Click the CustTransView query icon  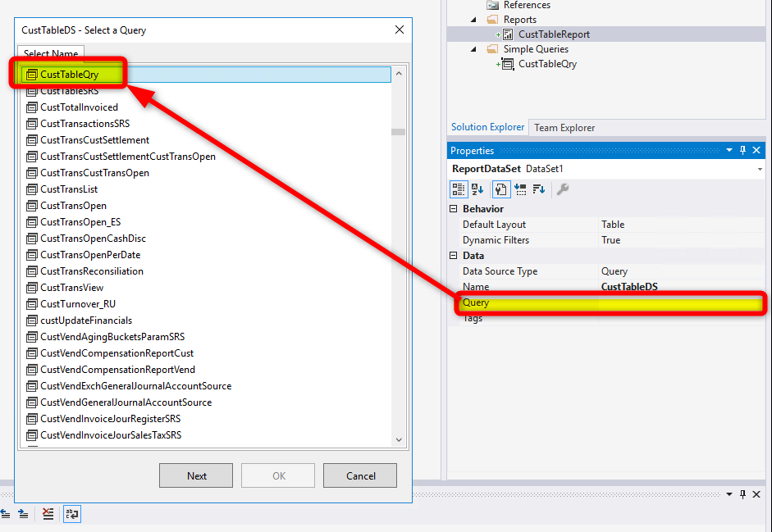[x=31, y=288]
